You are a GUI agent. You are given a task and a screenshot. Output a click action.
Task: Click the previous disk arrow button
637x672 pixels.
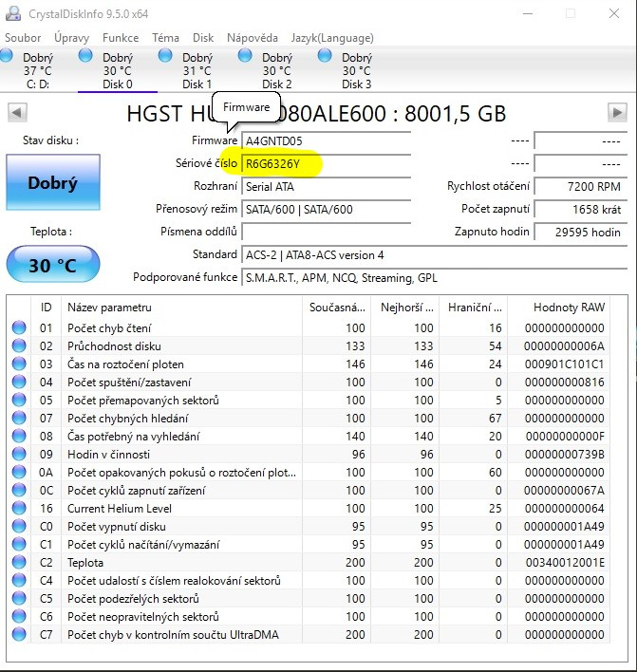coord(17,113)
